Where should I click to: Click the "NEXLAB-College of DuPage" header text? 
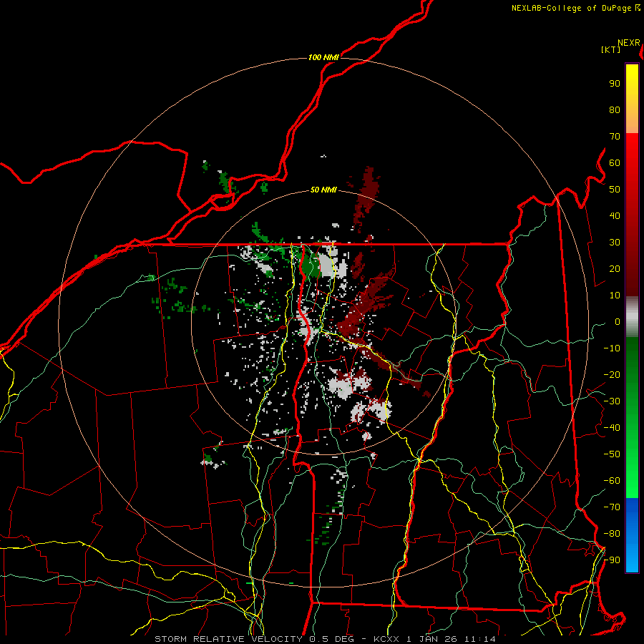point(571,8)
